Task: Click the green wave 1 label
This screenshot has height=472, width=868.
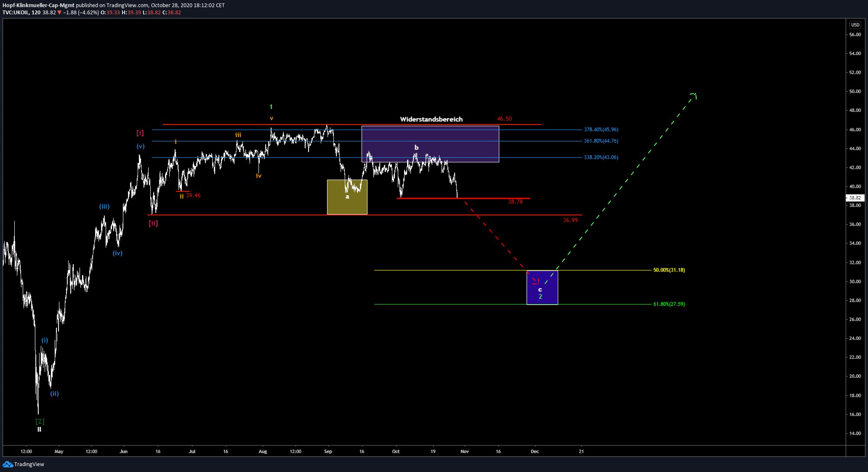Action: tap(271, 107)
